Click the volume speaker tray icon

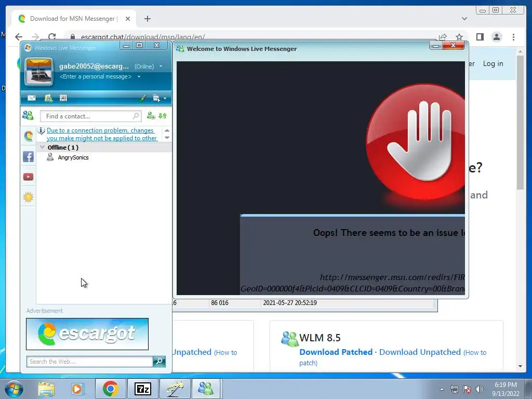pyautogui.click(x=480, y=389)
